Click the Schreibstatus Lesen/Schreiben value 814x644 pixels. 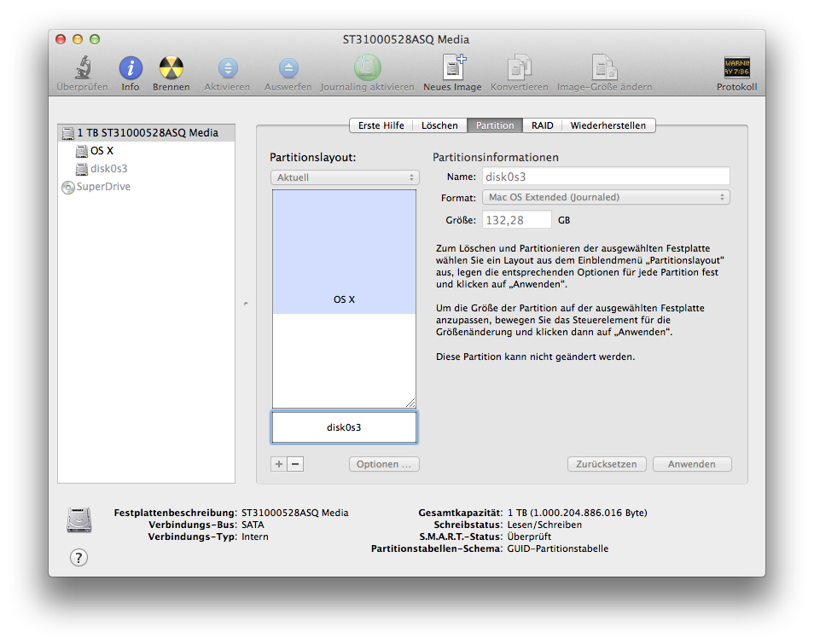click(544, 525)
